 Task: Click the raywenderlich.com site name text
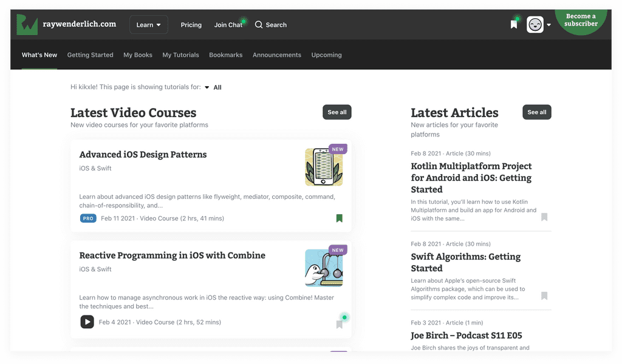[x=80, y=24]
